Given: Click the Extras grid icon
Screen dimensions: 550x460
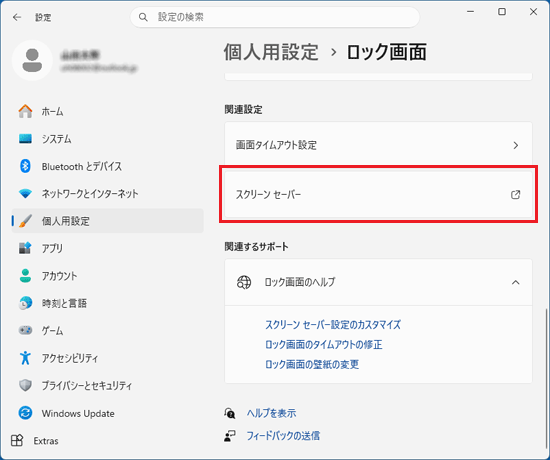Looking at the screenshot, I should tap(17, 440).
